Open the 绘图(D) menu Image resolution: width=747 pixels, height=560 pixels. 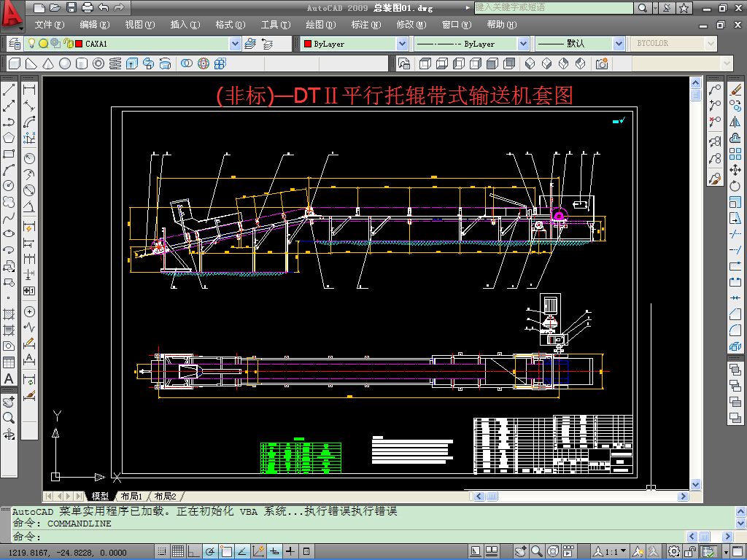[321, 24]
